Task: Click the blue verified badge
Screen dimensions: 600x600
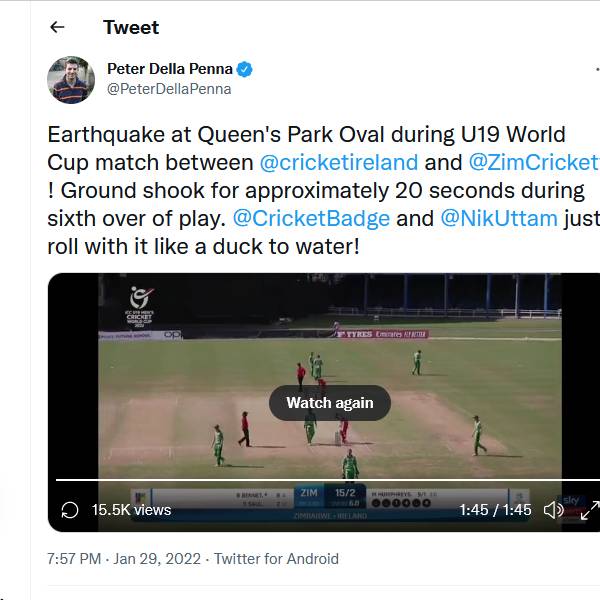Action: click(x=245, y=69)
